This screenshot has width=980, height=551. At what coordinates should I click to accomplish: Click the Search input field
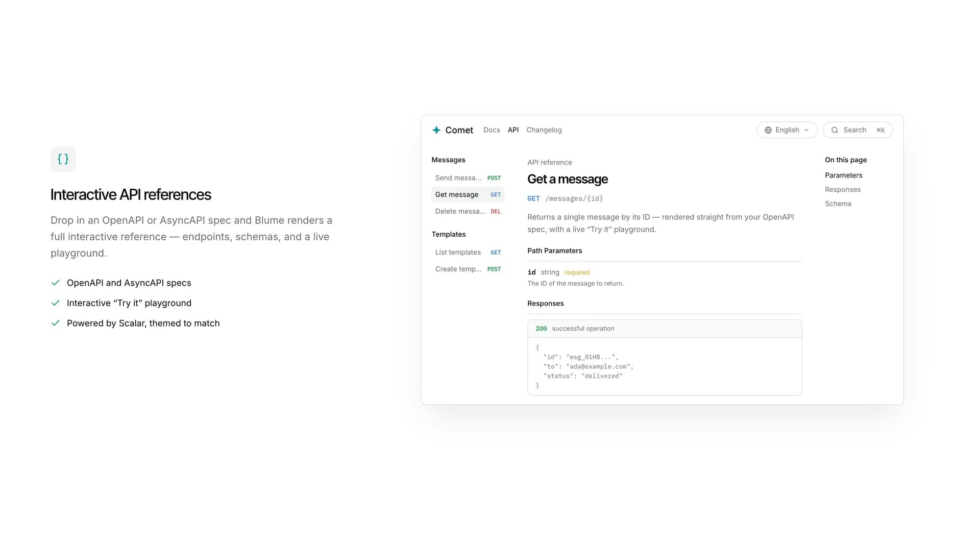857,130
